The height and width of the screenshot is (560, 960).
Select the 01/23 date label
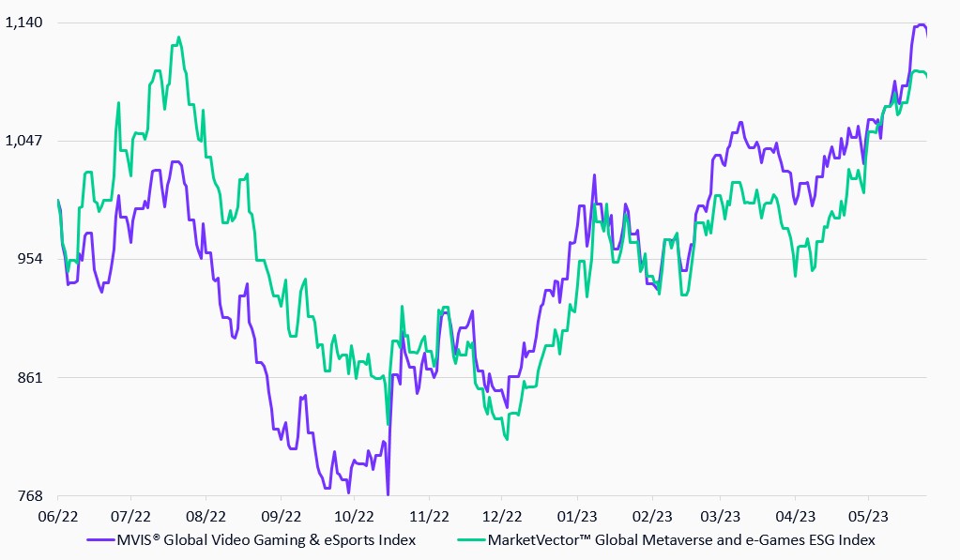click(576, 517)
